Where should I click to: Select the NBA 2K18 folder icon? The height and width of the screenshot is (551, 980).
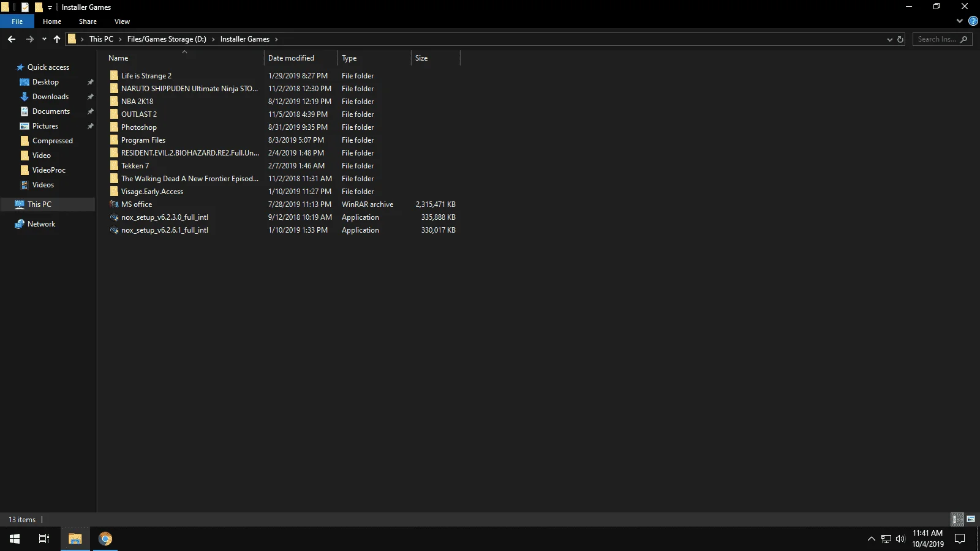coord(114,102)
